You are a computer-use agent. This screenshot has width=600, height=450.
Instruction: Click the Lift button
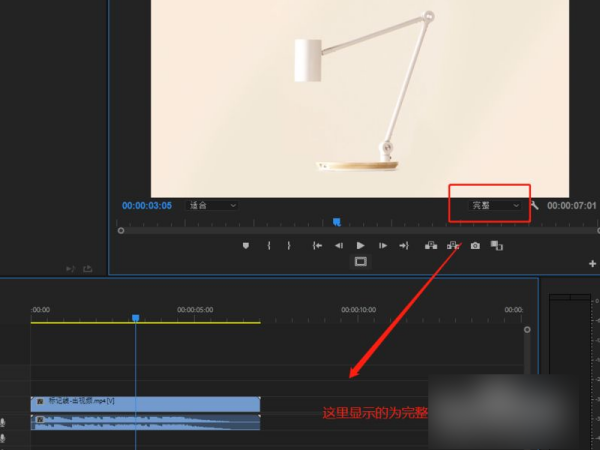click(x=431, y=245)
